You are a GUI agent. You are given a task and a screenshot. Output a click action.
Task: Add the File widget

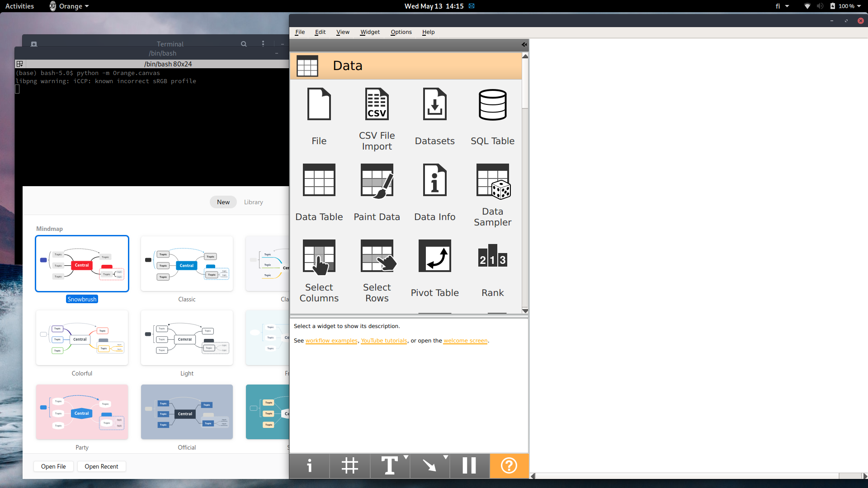[x=319, y=115]
